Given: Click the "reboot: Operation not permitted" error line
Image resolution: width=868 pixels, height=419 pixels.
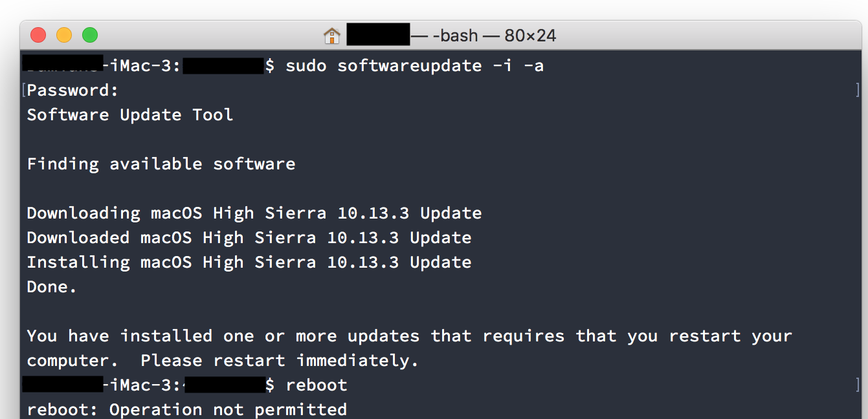Looking at the screenshot, I should coord(187,409).
